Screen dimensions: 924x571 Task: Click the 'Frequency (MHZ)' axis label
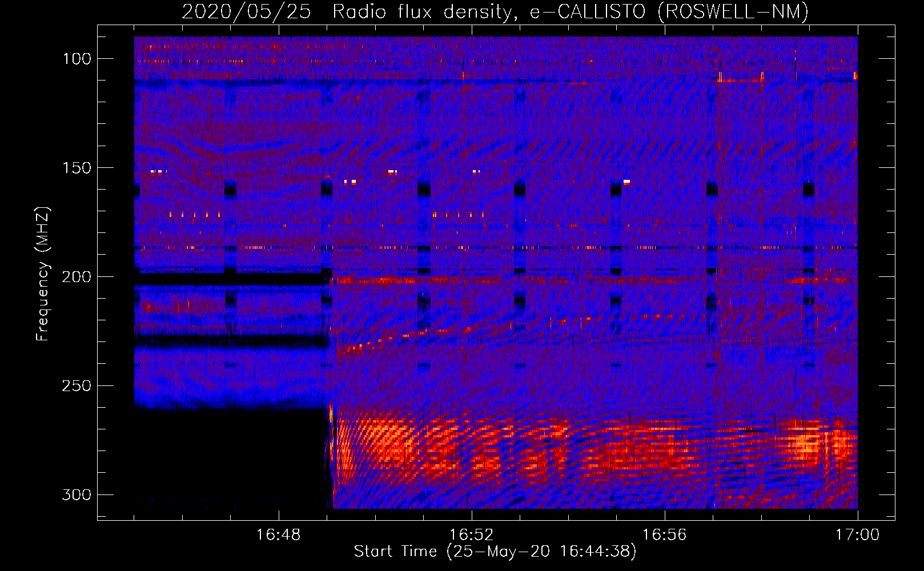pos(43,274)
